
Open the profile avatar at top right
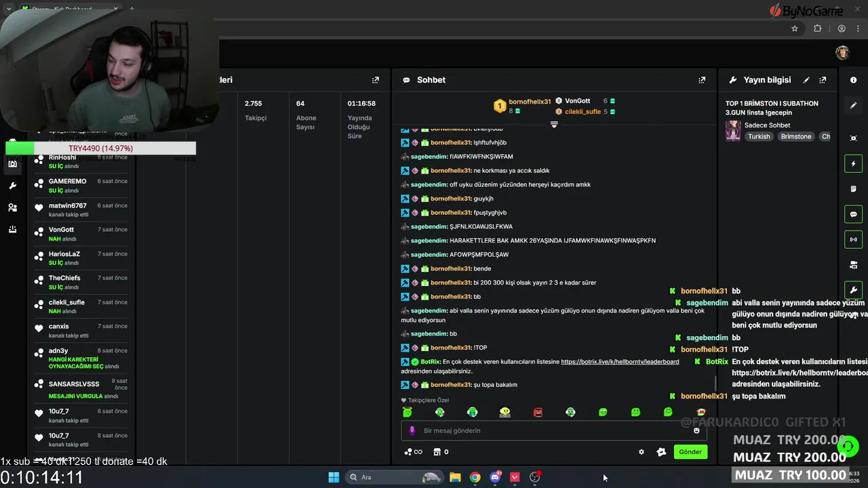tap(842, 53)
